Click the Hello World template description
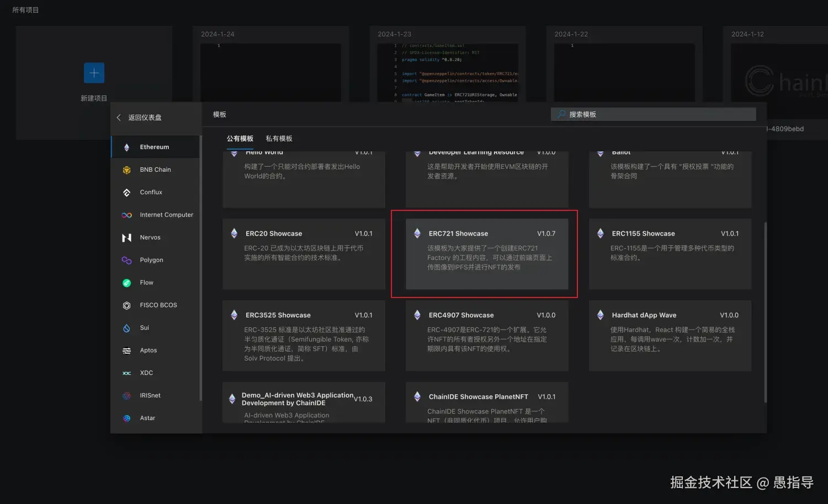 tap(302, 171)
